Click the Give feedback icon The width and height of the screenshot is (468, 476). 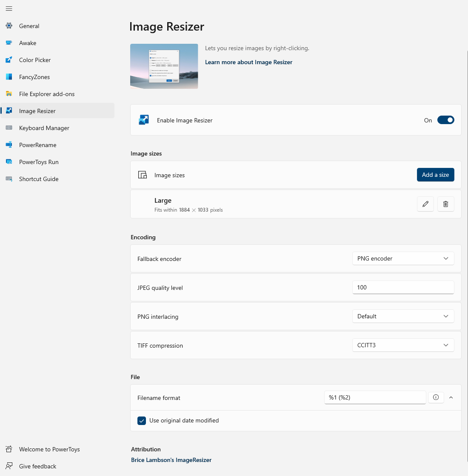pyautogui.click(x=9, y=466)
